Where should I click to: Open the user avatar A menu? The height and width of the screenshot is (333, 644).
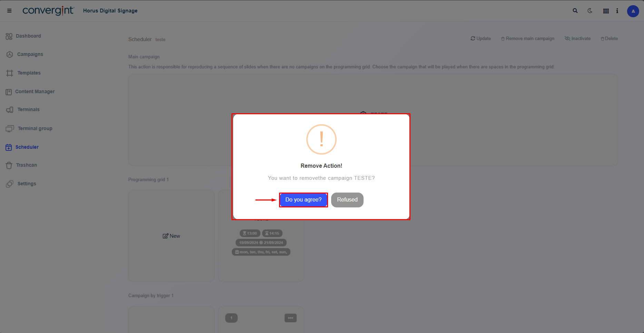633,11
